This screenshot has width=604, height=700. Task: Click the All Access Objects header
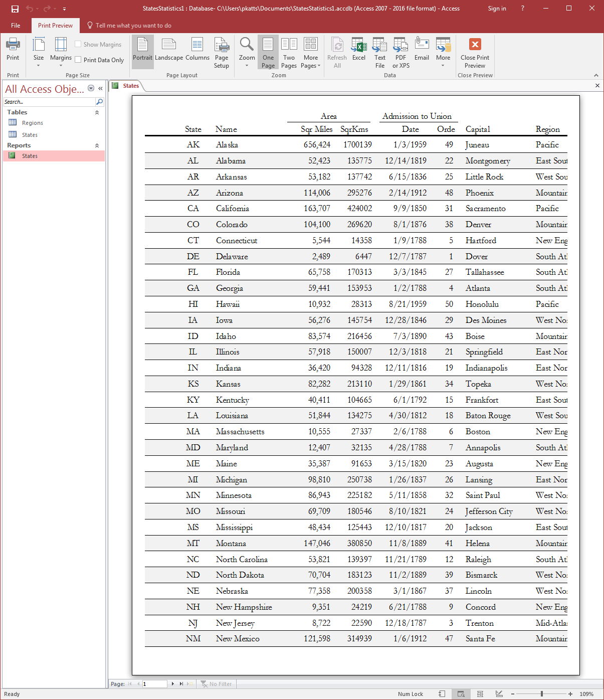45,89
